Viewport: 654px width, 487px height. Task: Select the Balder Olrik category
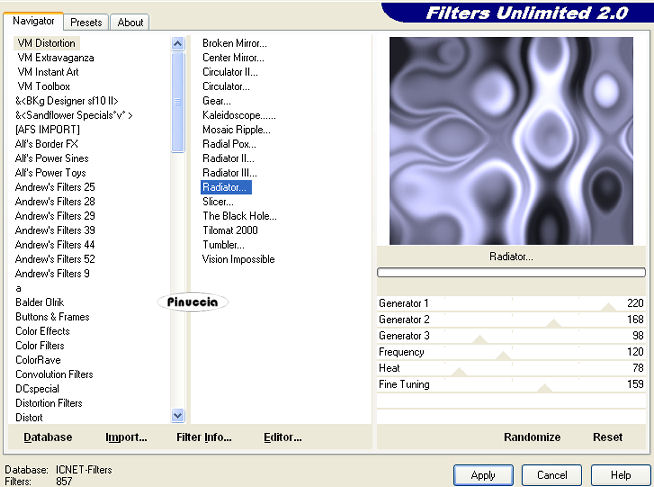[40, 302]
